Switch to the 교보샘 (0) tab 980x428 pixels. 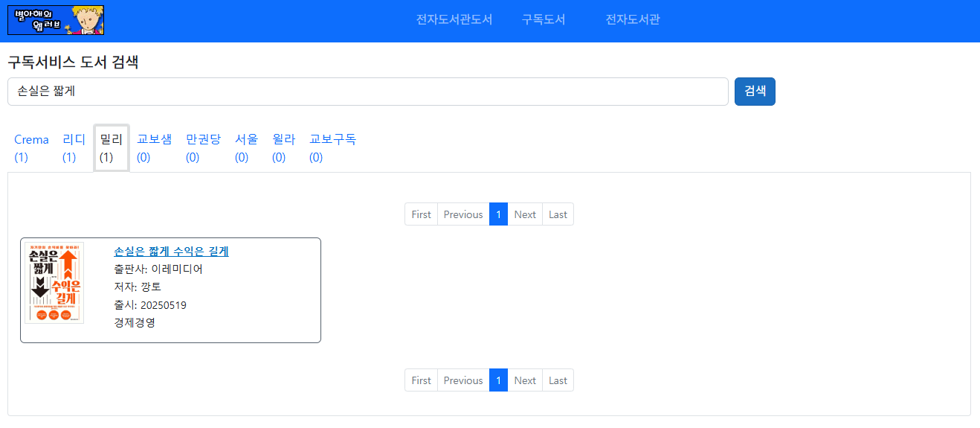pos(154,148)
